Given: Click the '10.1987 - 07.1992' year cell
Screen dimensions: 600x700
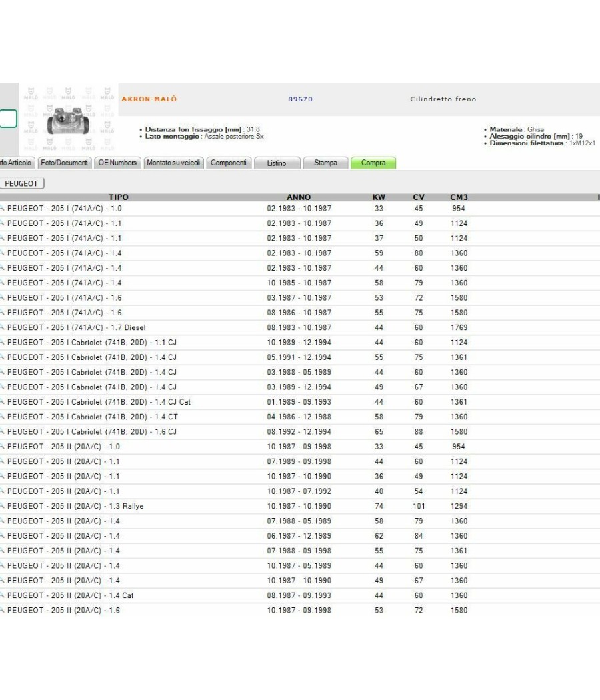Looking at the screenshot, I should click(299, 491).
